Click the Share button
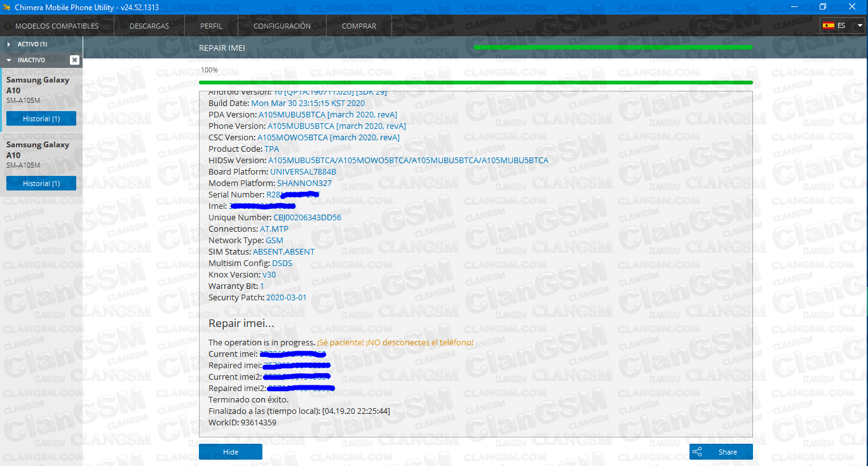Image resolution: width=868 pixels, height=466 pixels. click(721, 452)
